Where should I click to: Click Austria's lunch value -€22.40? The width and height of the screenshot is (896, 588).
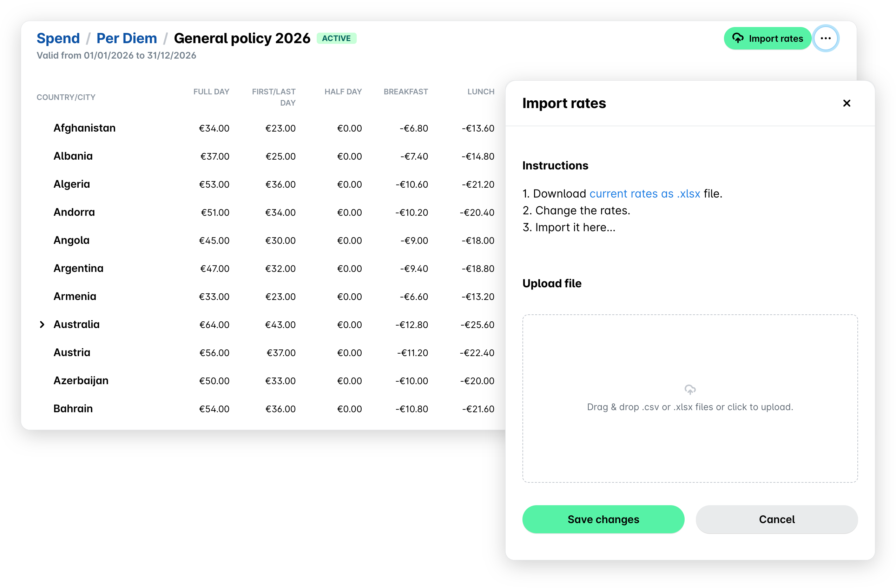[477, 353]
